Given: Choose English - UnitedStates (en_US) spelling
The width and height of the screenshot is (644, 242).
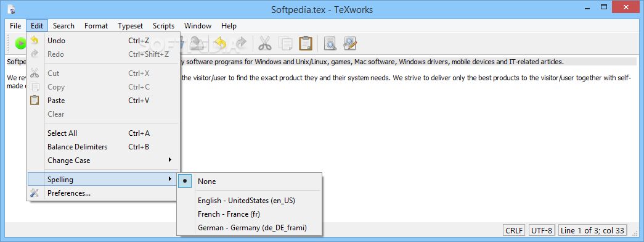Looking at the screenshot, I should [x=250, y=201].
